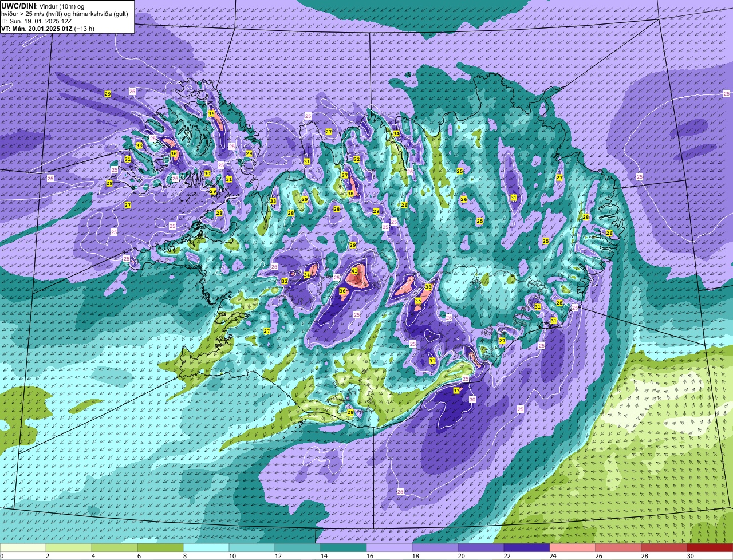Click the 'UWC/DINI: Vindur (10m) og' title line

(43, 6)
